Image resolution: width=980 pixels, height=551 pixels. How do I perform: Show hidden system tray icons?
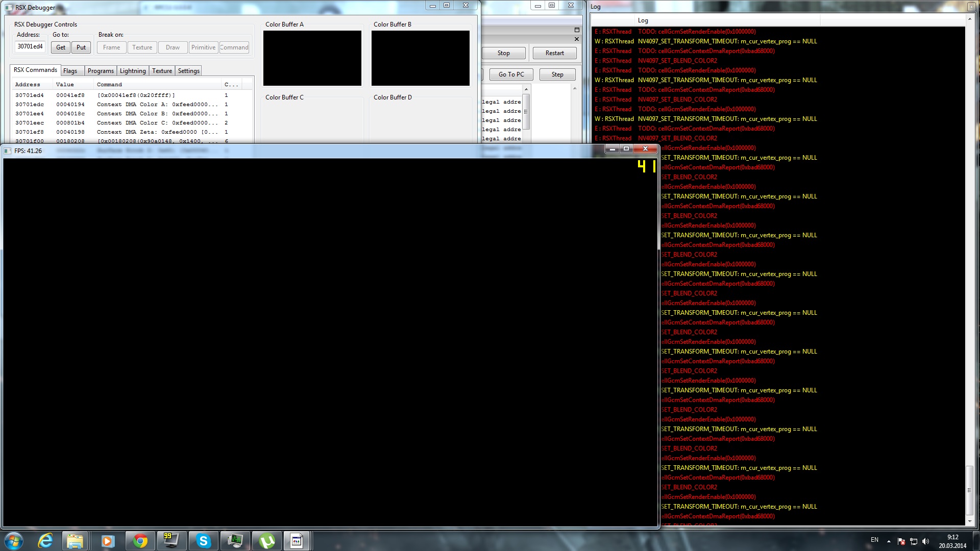coord(889,541)
